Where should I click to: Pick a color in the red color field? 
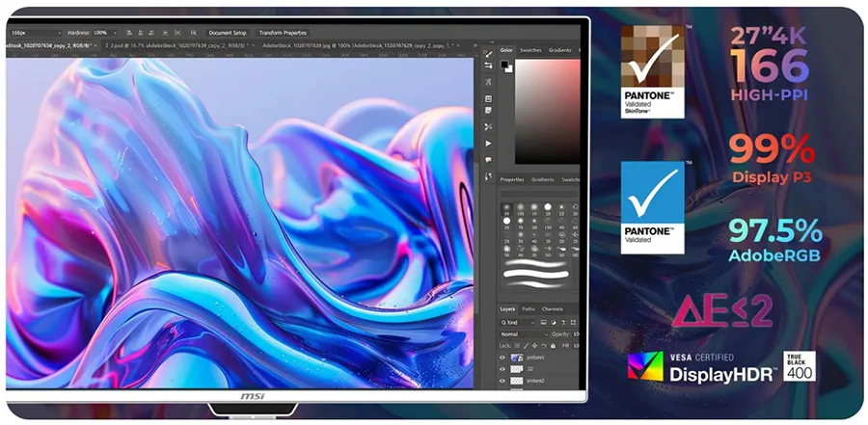point(548,111)
